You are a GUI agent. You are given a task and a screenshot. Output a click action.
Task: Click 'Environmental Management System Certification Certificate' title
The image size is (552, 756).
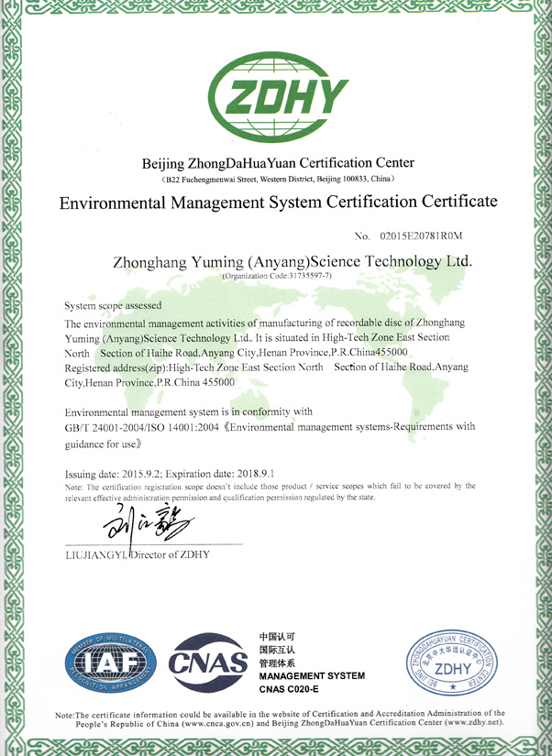point(278,202)
